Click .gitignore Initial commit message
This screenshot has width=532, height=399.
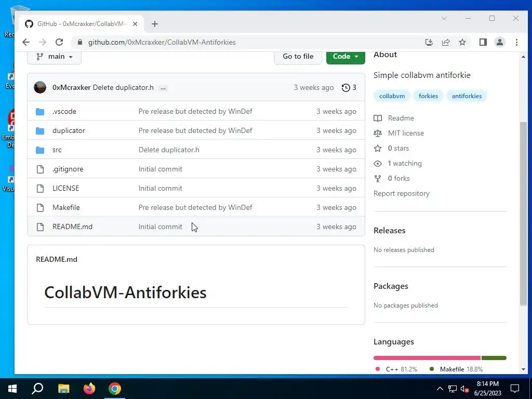click(160, 169)
